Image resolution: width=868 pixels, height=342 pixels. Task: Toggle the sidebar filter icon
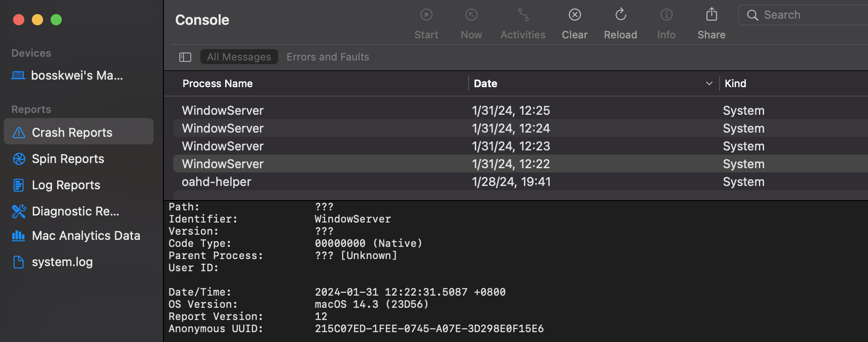185,57
